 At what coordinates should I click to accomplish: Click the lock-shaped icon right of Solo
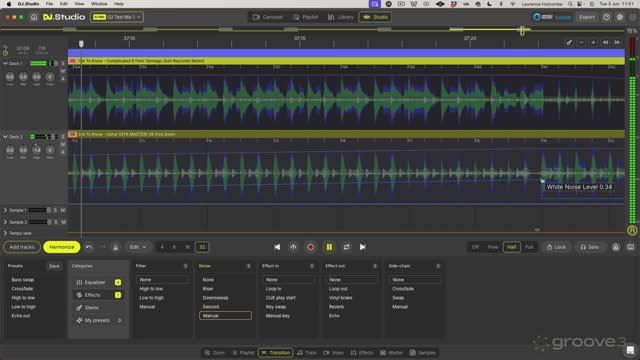(x=616, y=247)
